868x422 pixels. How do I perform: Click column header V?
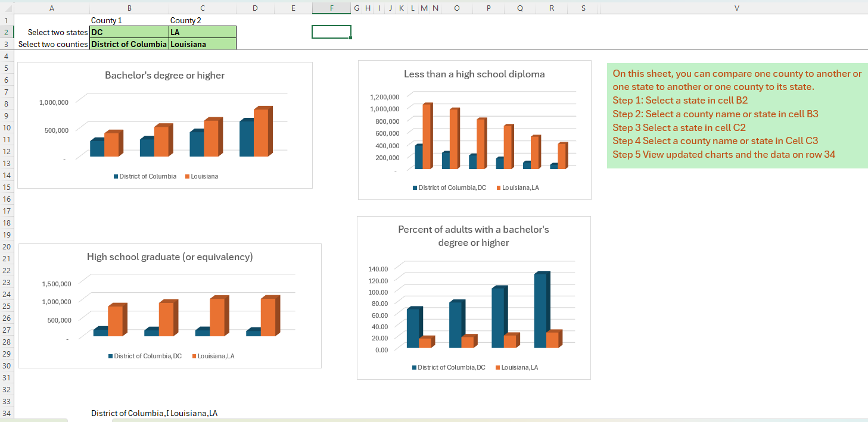pyautogui.click(x=736, y=8)
